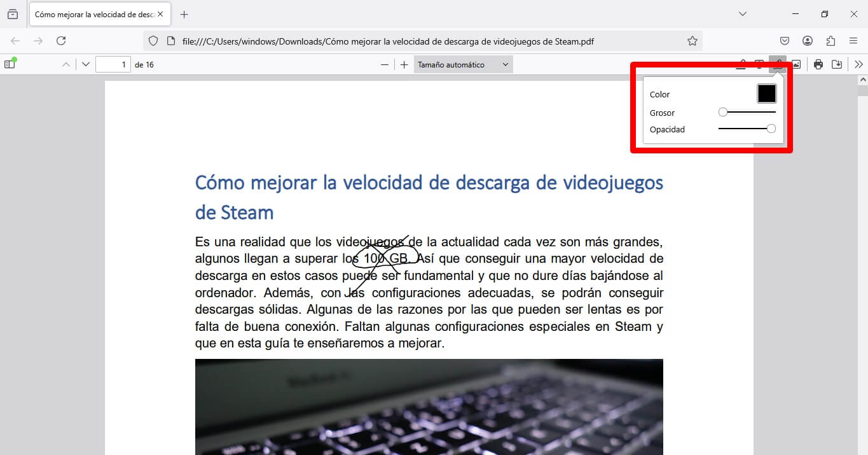Click the shield tracking protection icon

(153, 41)
